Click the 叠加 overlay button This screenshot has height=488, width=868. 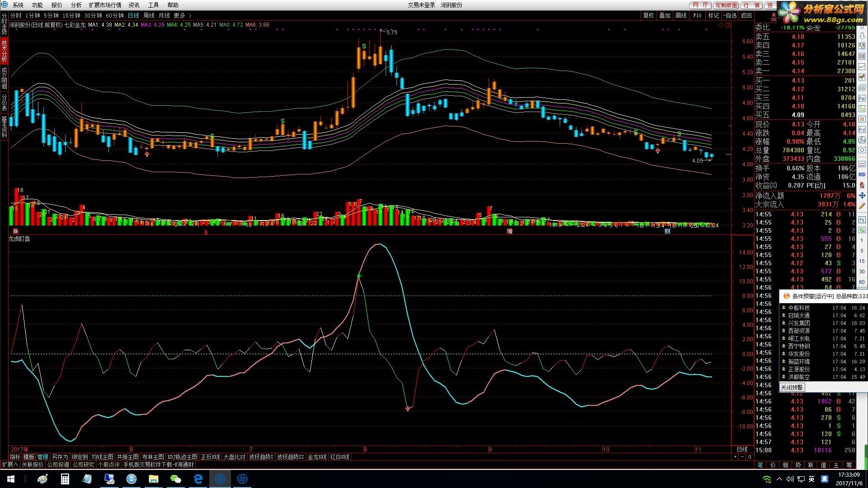pos(665,15)
